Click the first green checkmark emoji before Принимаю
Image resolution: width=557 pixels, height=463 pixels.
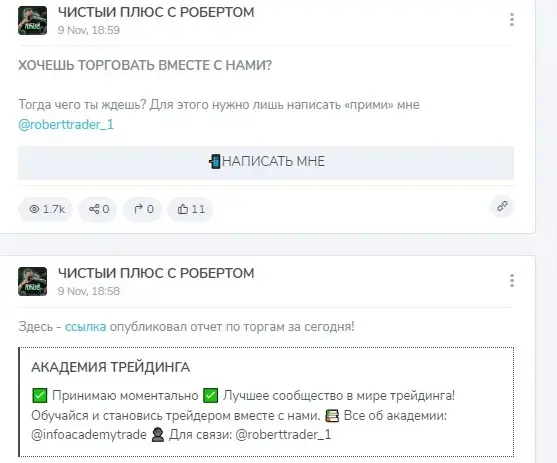coord(39,395)
